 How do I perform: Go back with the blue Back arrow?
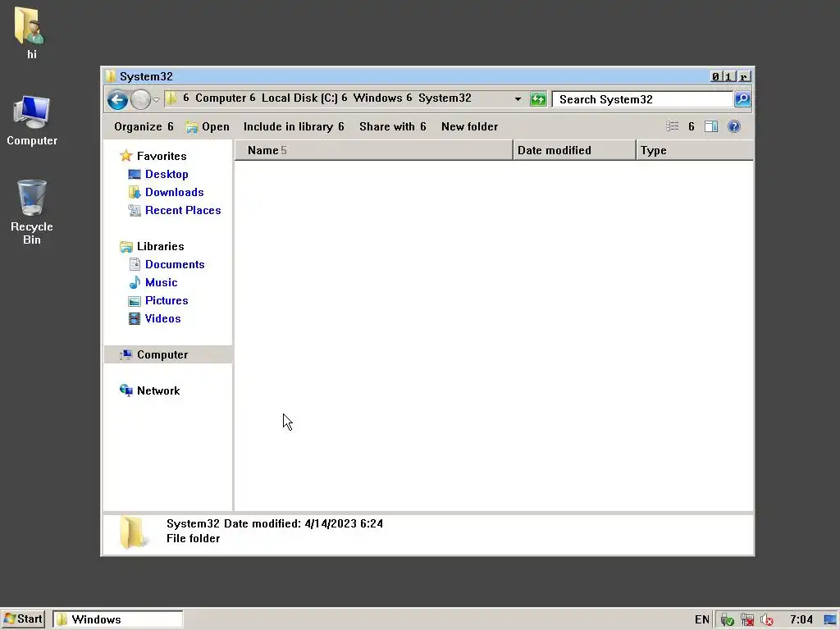(117, 99)
